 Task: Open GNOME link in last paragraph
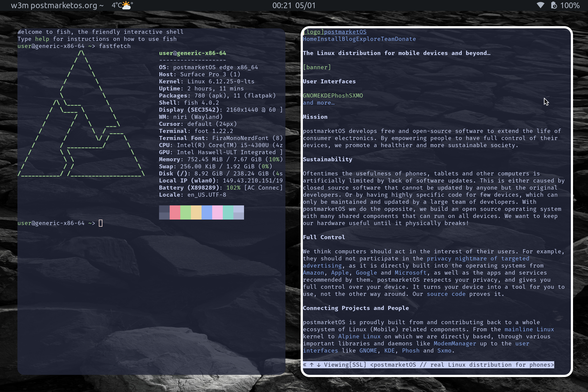(x=368, y=351)
